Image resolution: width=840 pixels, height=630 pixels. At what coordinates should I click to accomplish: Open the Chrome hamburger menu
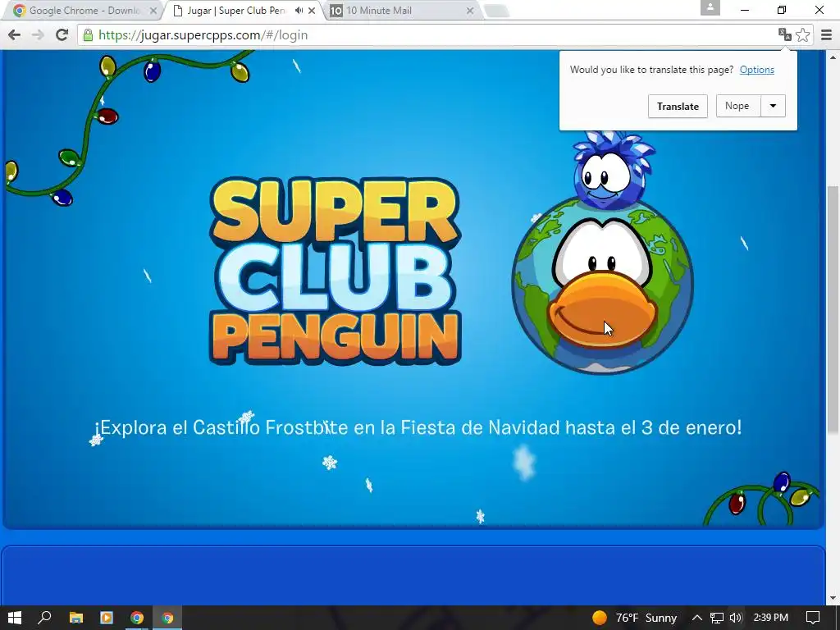[826, 34]
